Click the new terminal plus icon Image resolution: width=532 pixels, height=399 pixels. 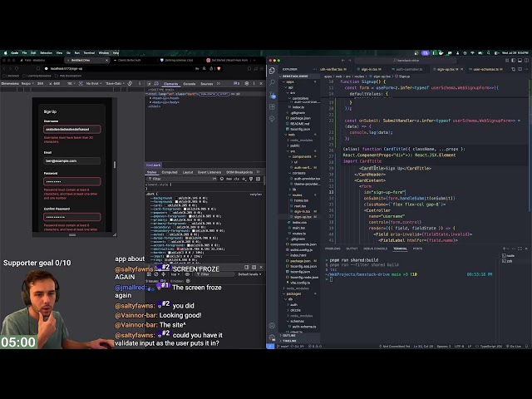click(x=505, y=249)
